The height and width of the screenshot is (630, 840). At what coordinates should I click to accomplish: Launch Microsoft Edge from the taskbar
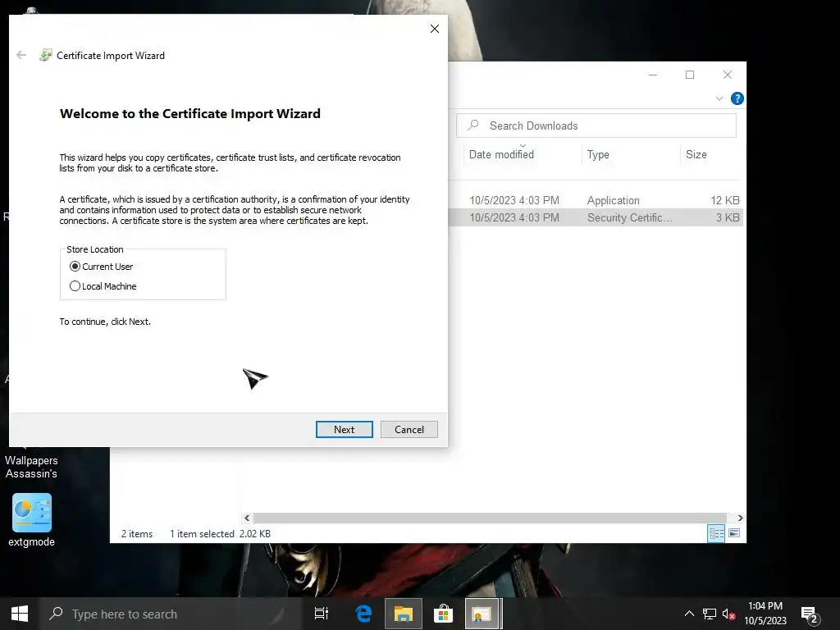[363, 614]
